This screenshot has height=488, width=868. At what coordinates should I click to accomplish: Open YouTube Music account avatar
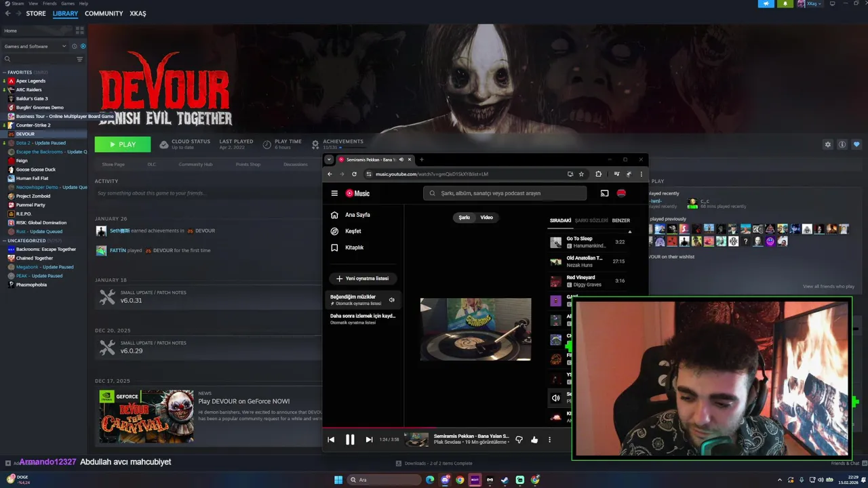[621, 193]
